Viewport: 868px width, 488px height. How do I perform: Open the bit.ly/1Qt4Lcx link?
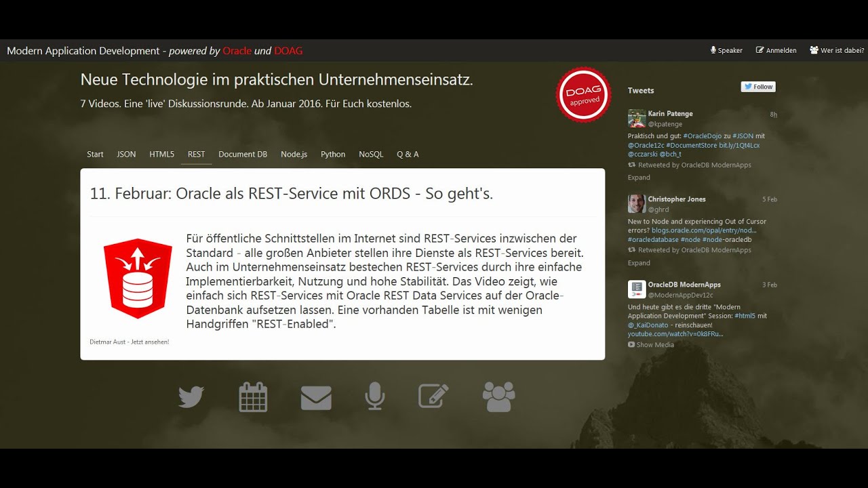coord(739,145)
